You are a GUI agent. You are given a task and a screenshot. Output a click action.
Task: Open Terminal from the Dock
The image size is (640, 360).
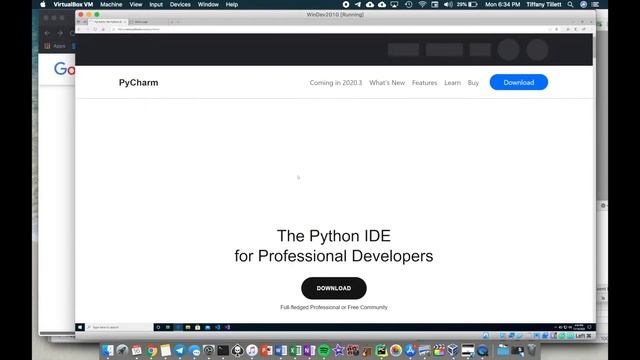[223, 350]
